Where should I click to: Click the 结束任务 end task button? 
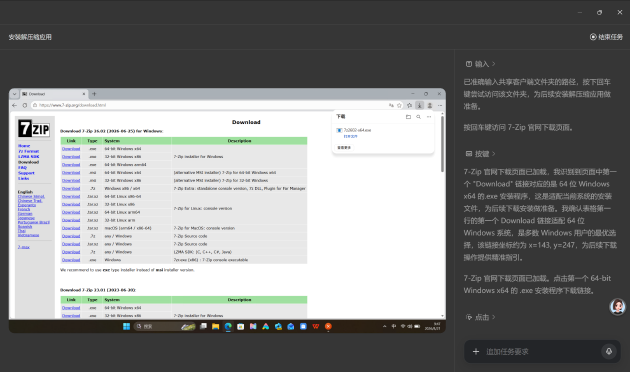click(606, 37)
